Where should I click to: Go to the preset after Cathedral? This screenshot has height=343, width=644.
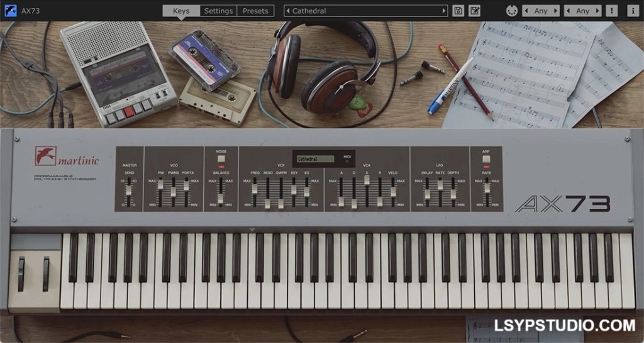tap(443, 11)
